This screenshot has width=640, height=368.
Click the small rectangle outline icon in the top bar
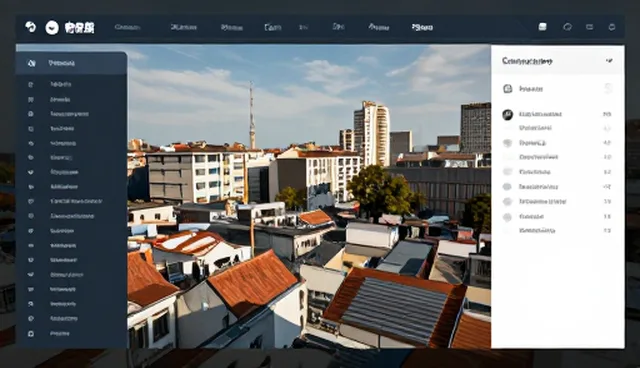[x=589, y=27]
